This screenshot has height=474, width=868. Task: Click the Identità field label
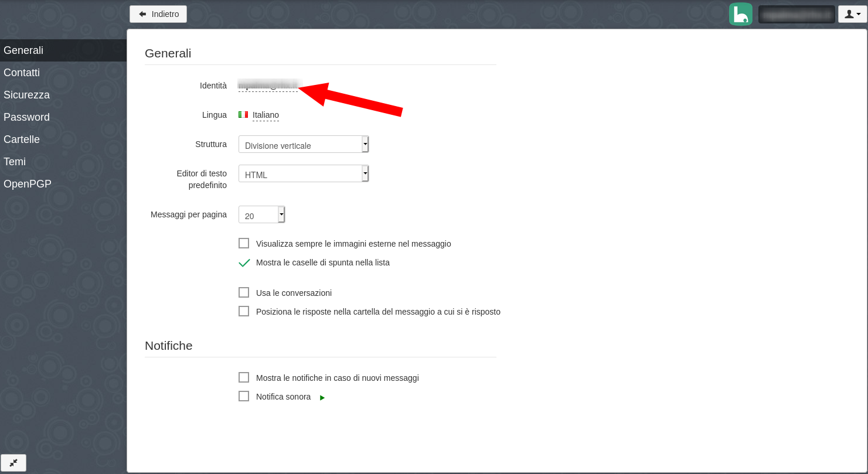213,86
